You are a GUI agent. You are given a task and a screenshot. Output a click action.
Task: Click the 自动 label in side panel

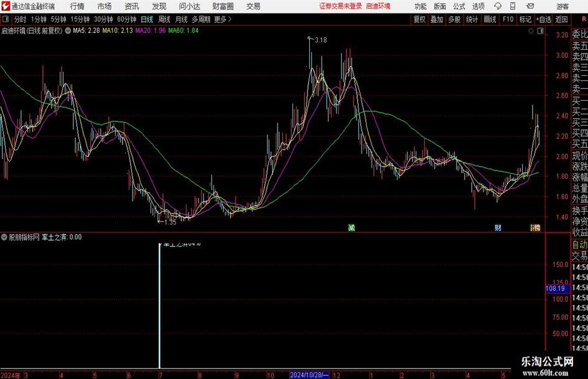(580, 245)
